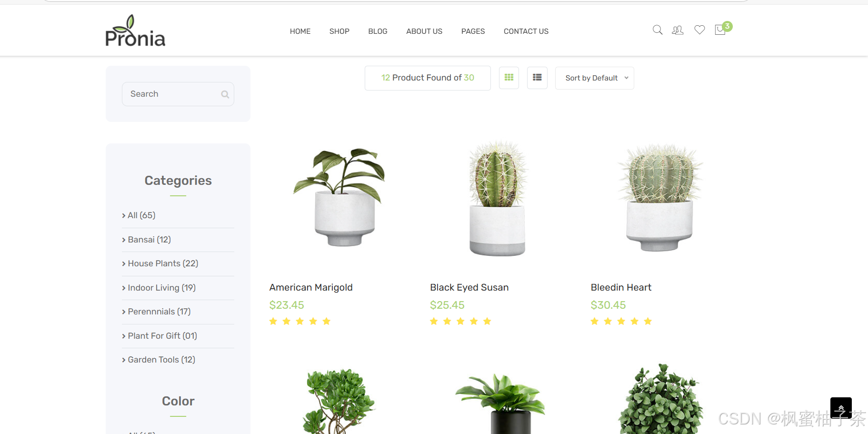Expand the Bansai category
Screen dimensions: 868x434
click(146, 240)
